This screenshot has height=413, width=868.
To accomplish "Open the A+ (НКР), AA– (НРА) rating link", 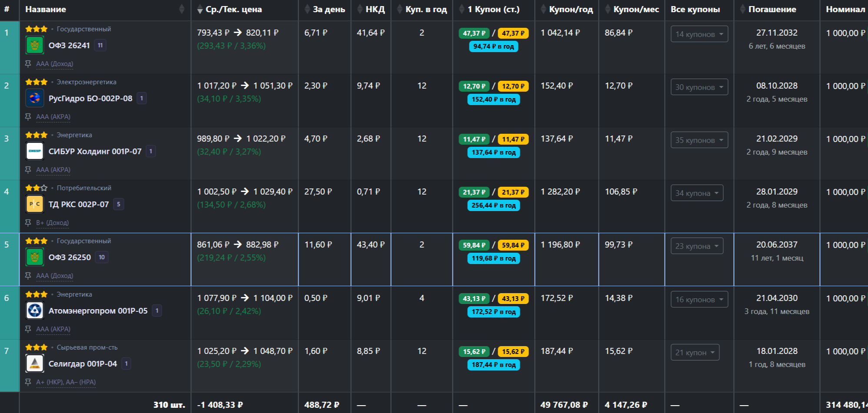I will [x=66, y=382].
